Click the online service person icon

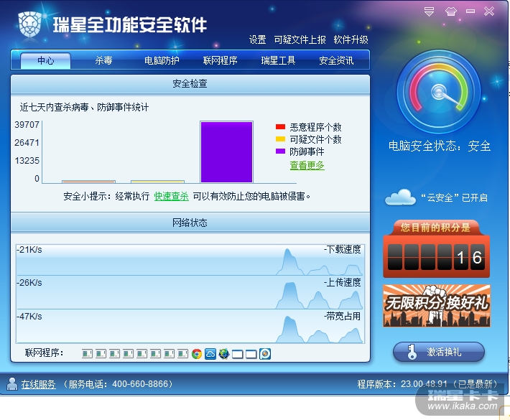[12, 384]
